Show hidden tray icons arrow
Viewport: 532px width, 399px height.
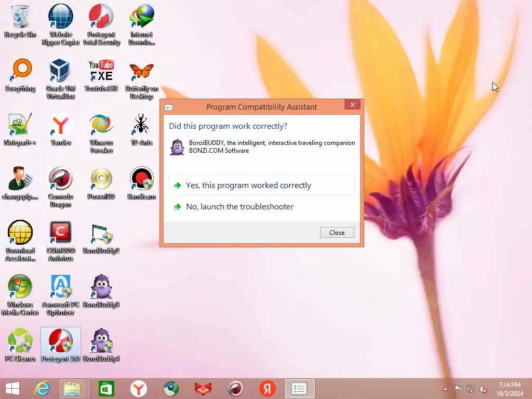coord(445,389)
